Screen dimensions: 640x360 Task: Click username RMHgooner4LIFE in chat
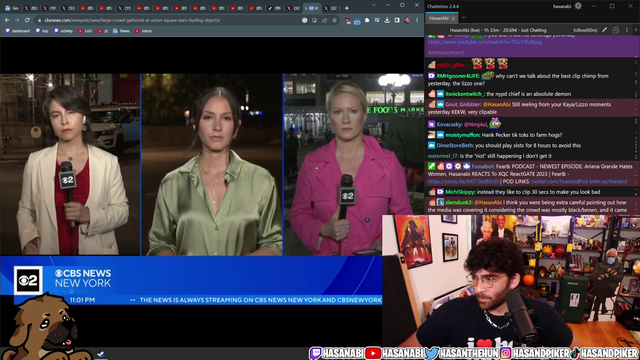[458, 76]
